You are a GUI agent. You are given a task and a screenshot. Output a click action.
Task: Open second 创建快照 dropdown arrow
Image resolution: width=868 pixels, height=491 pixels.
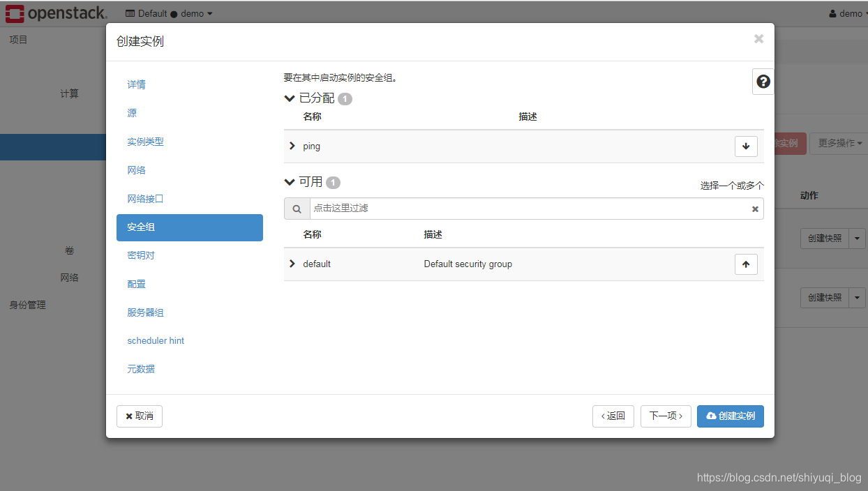pyautogui.click(x=858, y=298)
